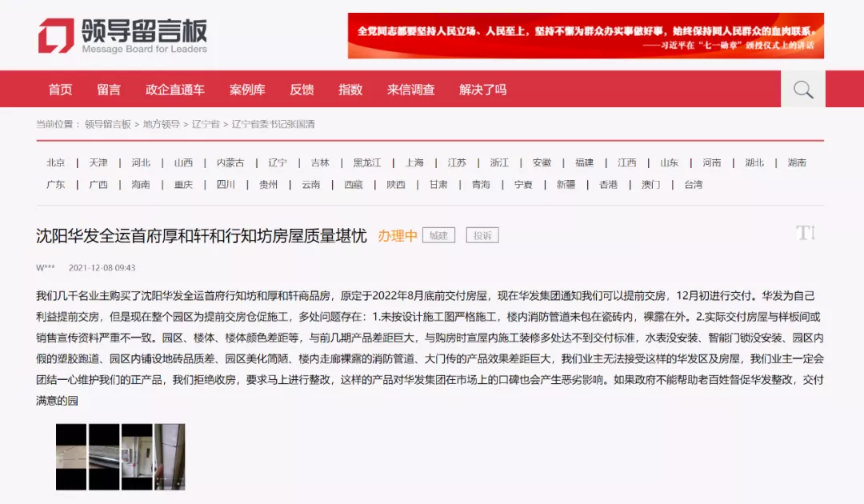Select the 陕西 province link
Viewport: 864px width, 504px height.
click(396, 185)
